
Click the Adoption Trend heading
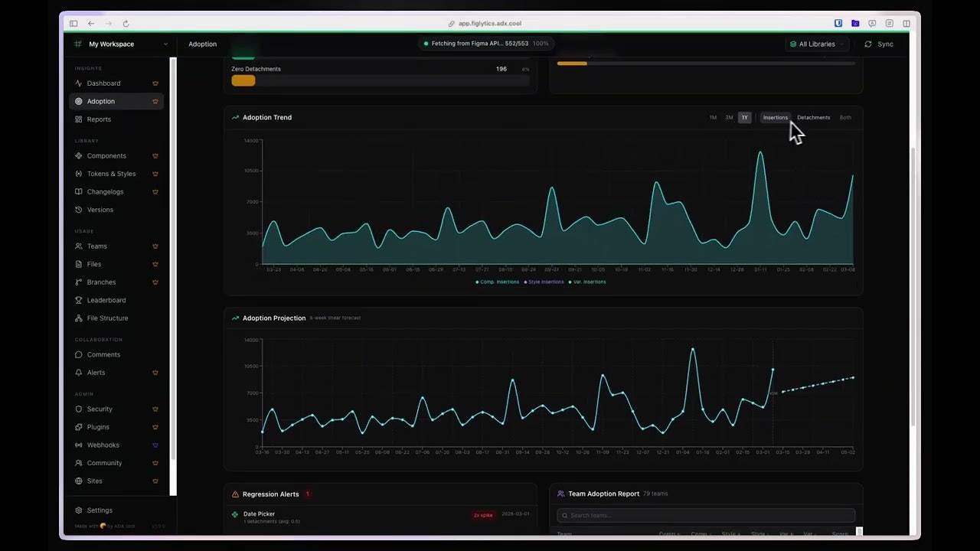267,118
